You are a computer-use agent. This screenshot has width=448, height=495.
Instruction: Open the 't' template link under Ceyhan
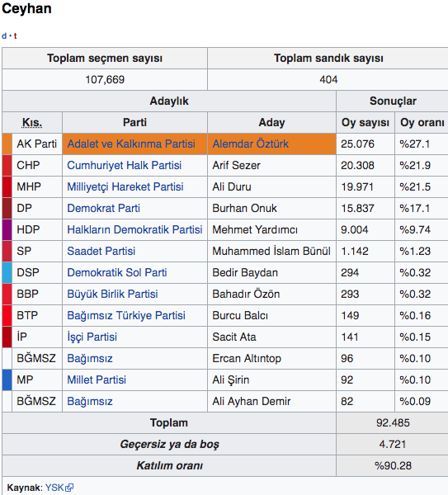pos(15,35)
